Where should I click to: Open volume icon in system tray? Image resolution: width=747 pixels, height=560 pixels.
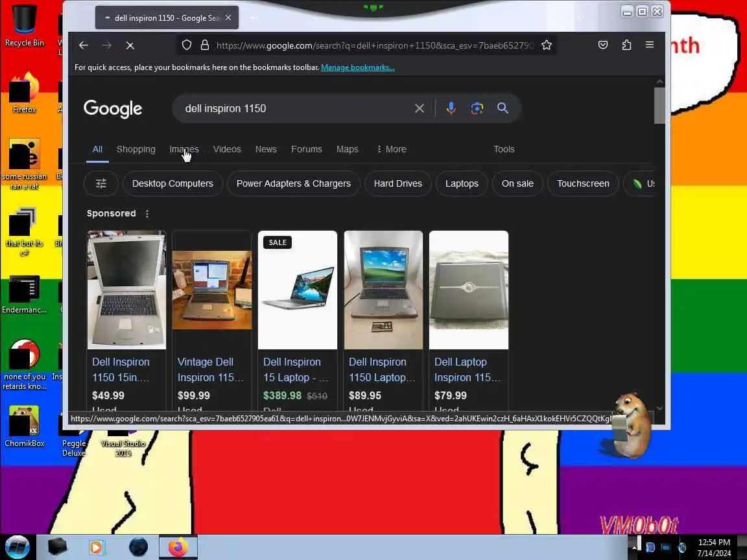click(x=682, y=548)
